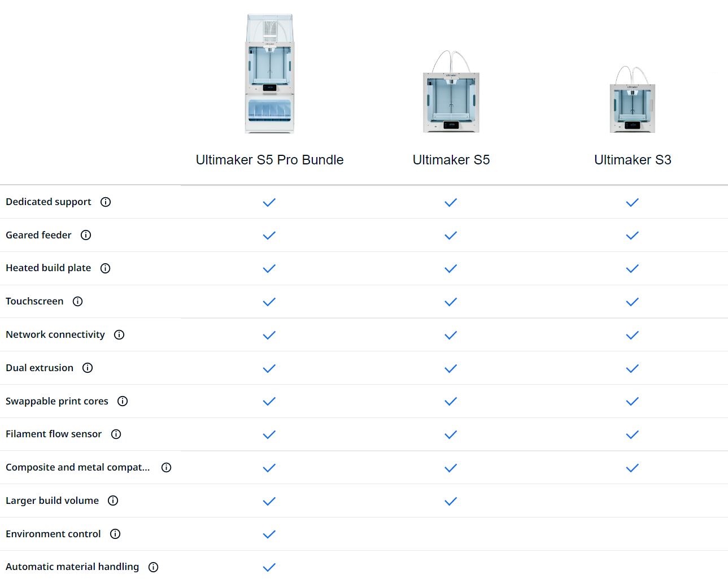Click the Ultimaker S5 product name
The height and width of the screenshot is (583, 728).
click(x=451, y=160)
